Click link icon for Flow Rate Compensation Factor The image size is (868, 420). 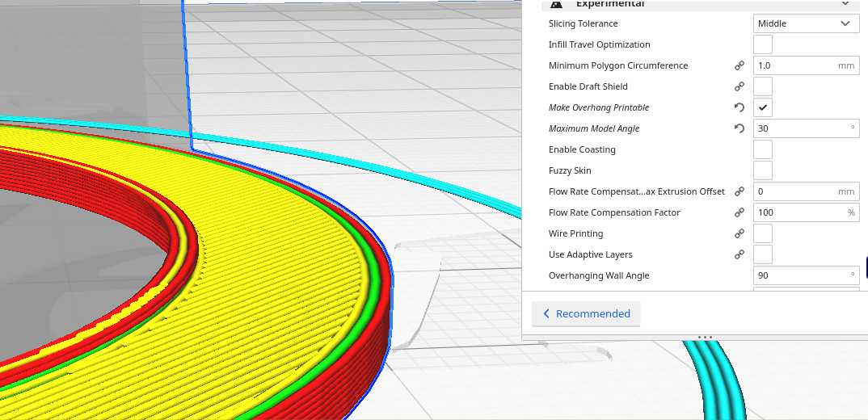739,212
